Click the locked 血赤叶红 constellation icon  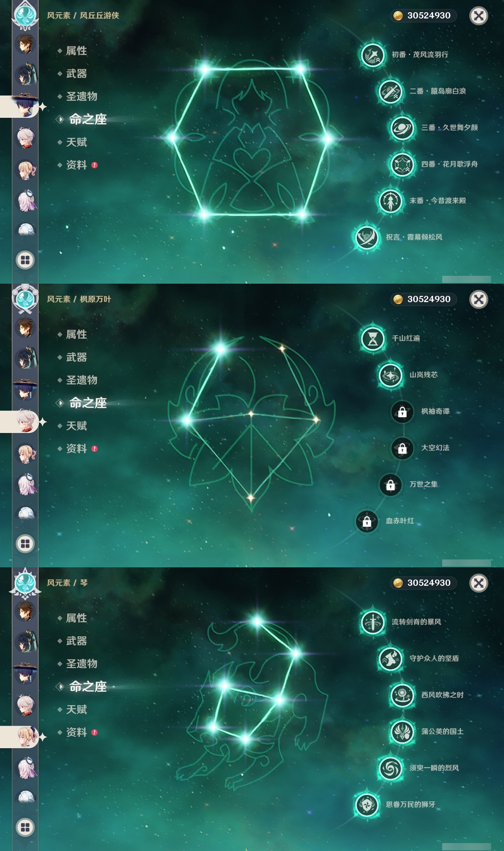tap(367, 521)
